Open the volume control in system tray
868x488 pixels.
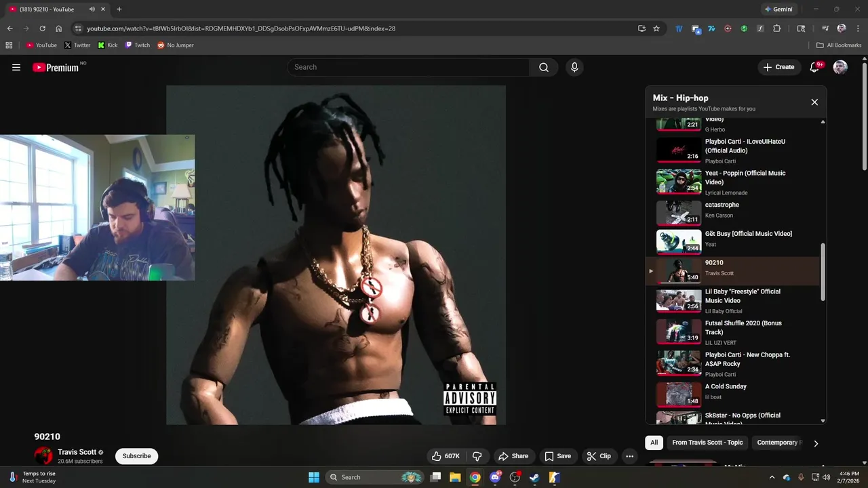click(x=826, y=477)
